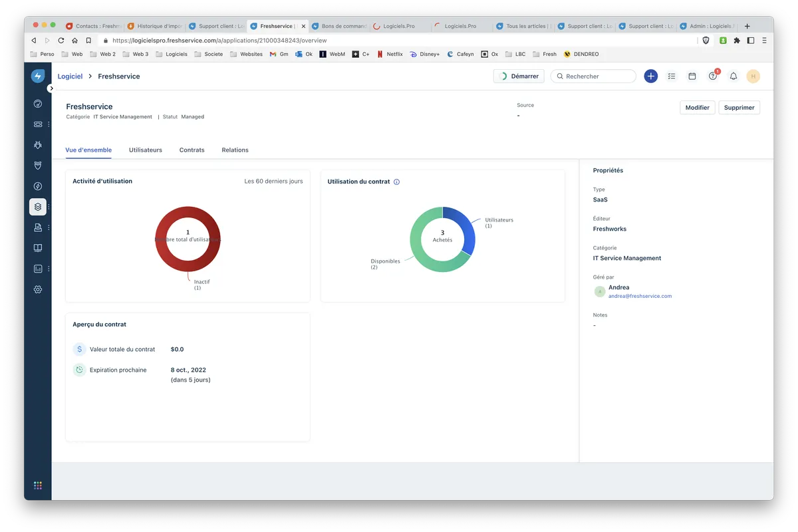The image size is (798, 532).
Task: Click the 'Freshworks' publisher value
Action: click(x=610, y=229)
